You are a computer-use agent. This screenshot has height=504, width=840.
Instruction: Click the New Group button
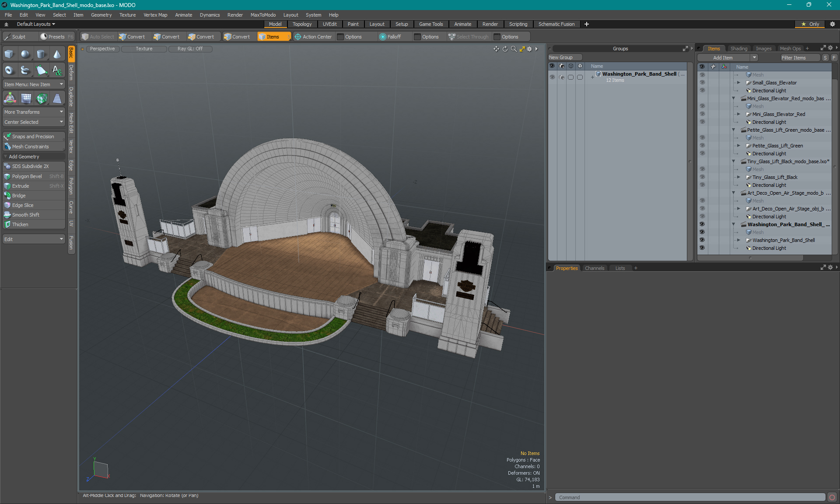(565, 57)
